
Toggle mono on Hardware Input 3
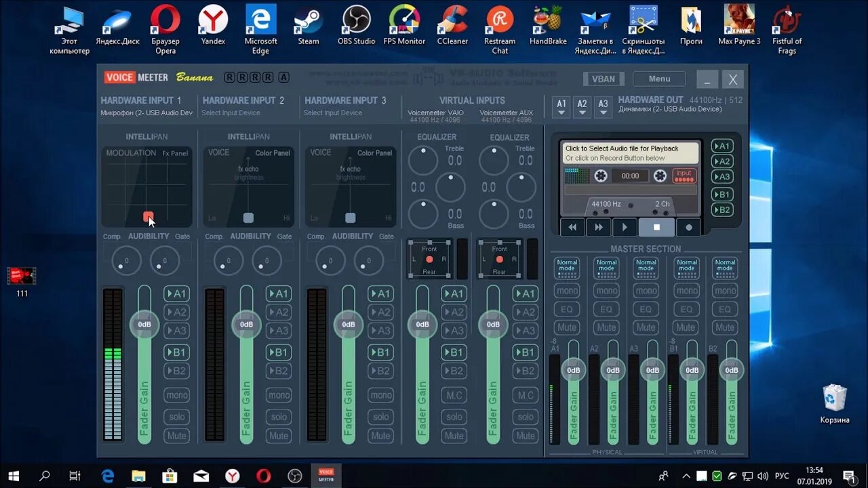[x=380, y=394]
